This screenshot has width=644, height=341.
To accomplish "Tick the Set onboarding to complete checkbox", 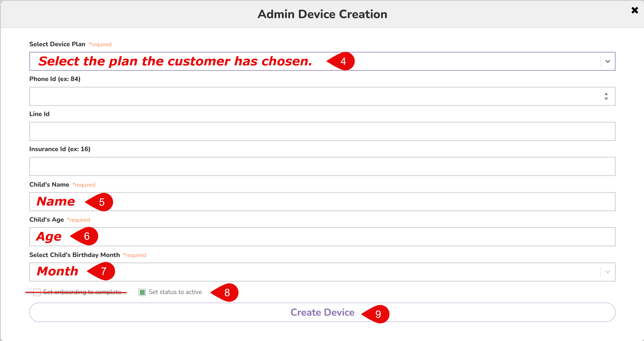I will pyautogui.click(x=37, y=292).
